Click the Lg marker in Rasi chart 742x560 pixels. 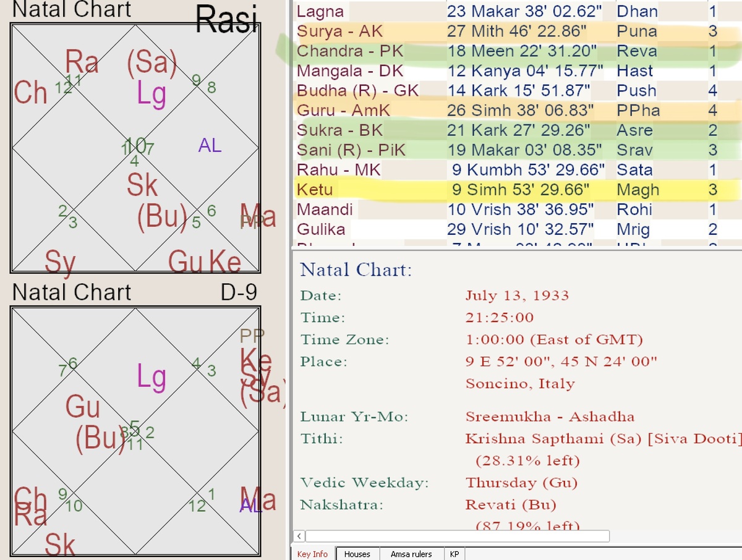[151, 95]
